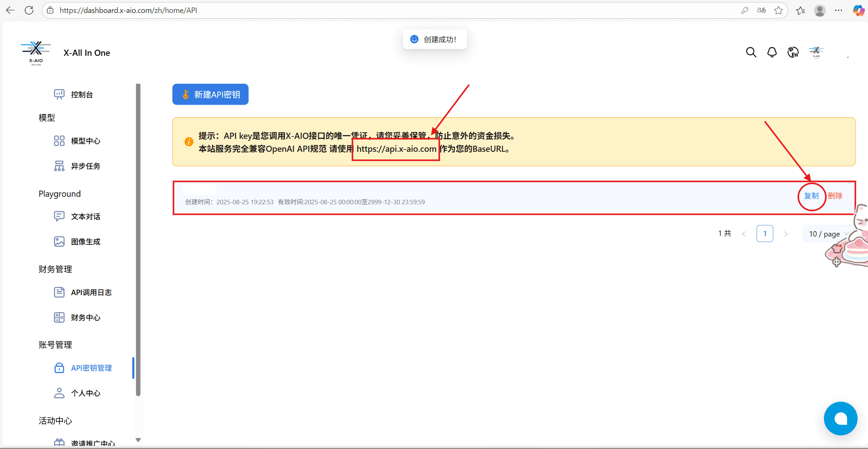Click 复制 to copy the API key
The width and height of the screenshot is (868, 449).
[811, 196]
